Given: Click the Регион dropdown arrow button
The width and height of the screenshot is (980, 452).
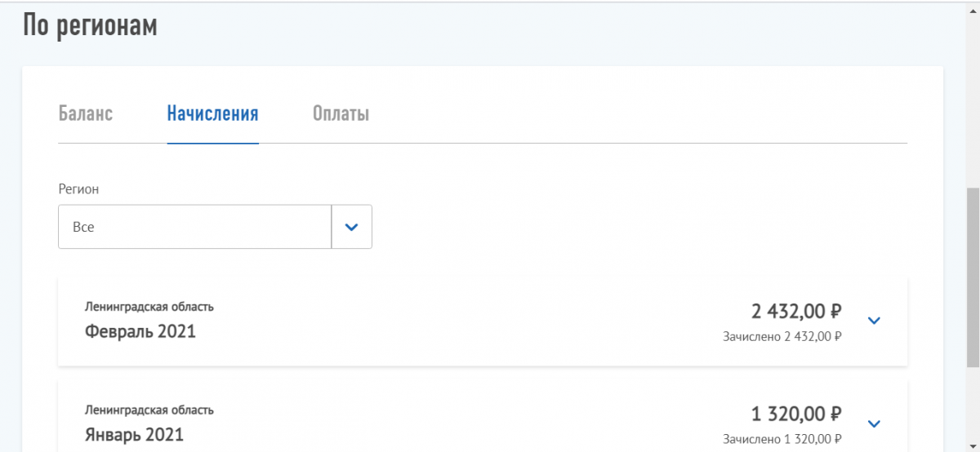Looking at the screenshot, I should (352, 227).
